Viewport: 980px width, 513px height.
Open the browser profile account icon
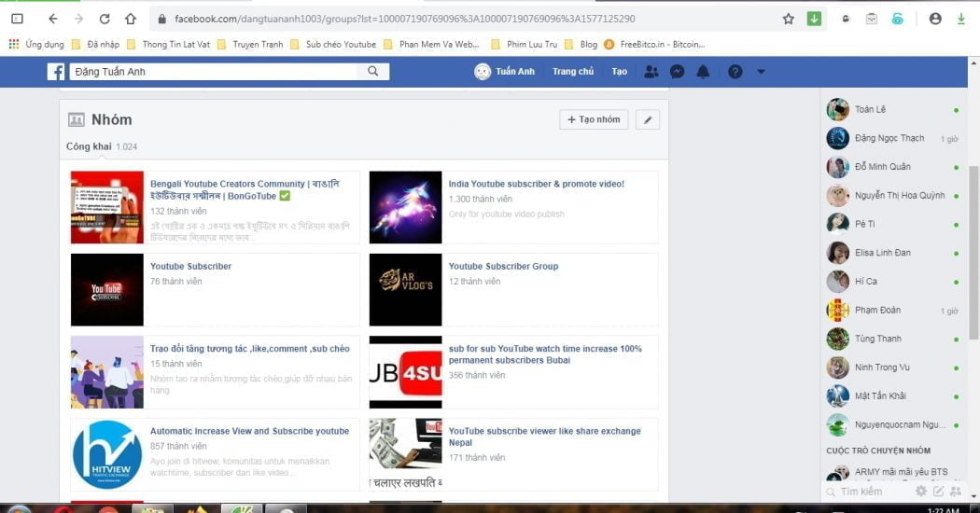click(935, 19)
